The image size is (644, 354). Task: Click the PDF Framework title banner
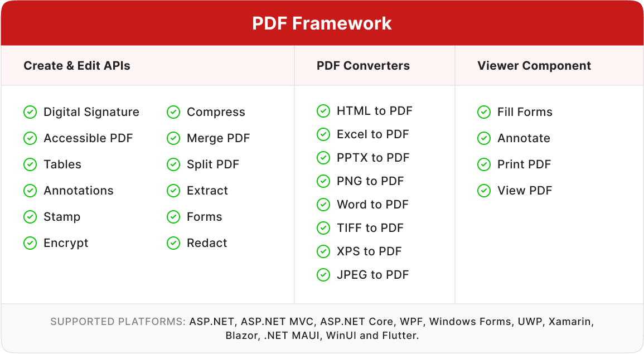322,23
